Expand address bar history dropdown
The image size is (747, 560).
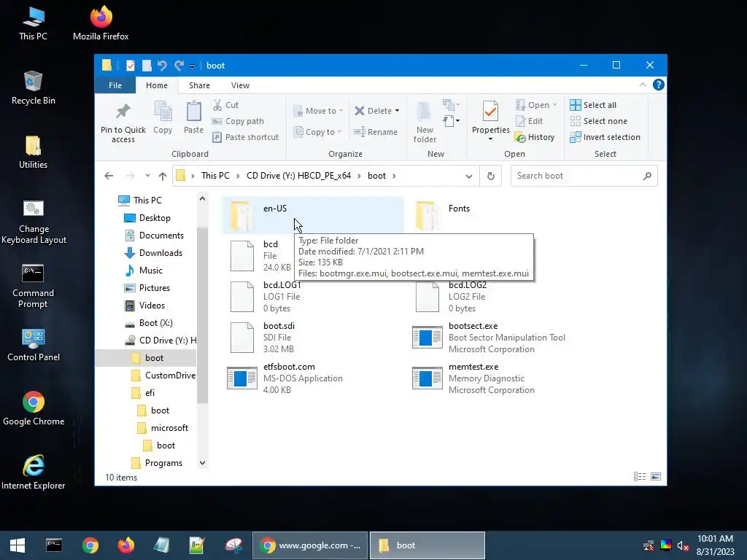469,176
